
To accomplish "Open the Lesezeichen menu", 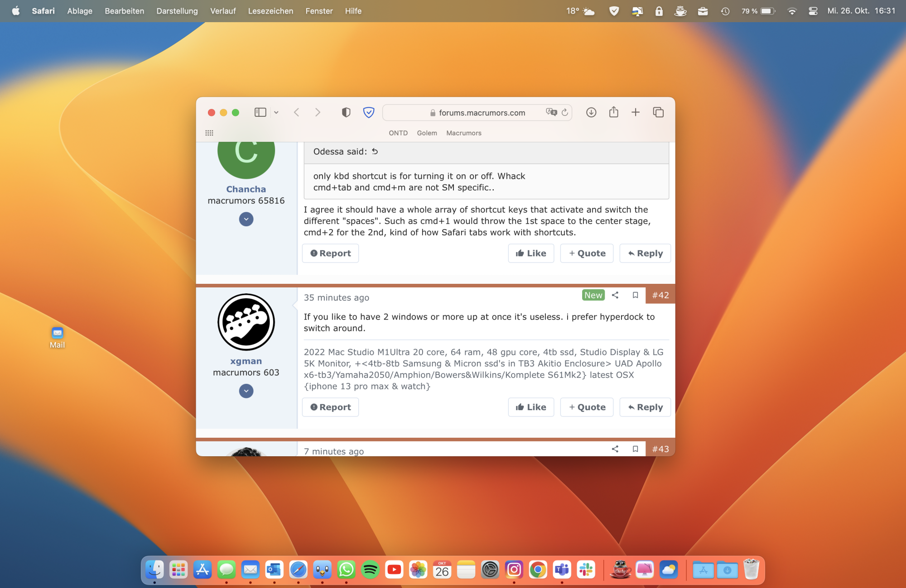I will pos(270,11).
